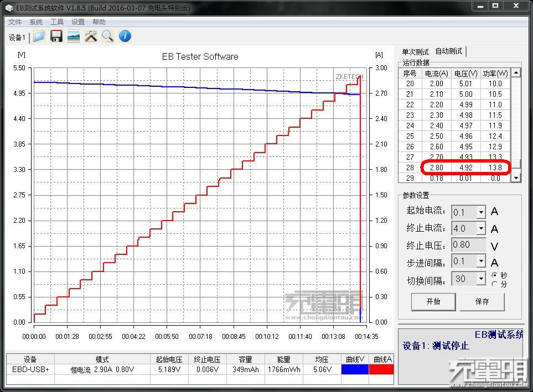Click the EB Tester Software chart title
Viewport: 533px width, 392px height.
click(200, 56)
